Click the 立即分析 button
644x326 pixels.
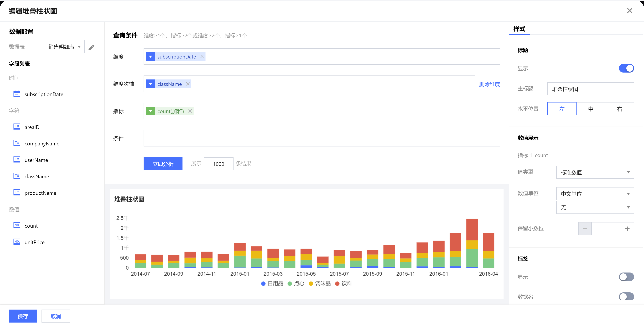[x=163, y=164]
